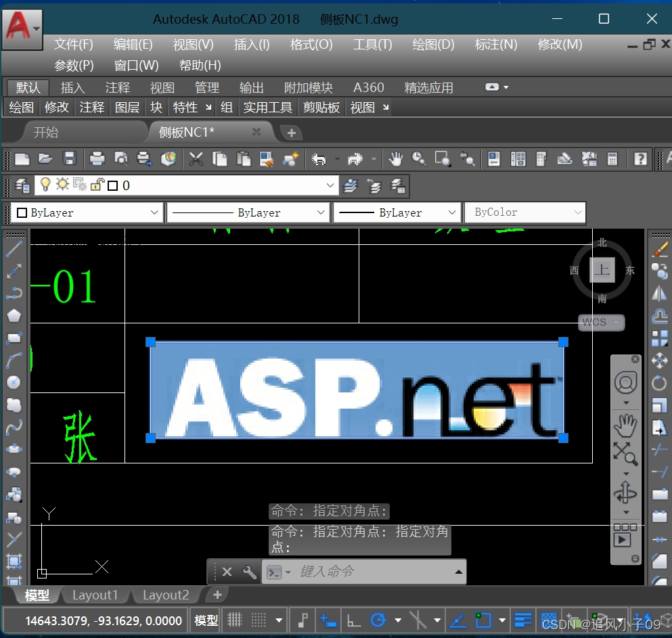Open Plot Preview with the magnifier page icon
Screen dimensions: 672x638
coord(121,160)
